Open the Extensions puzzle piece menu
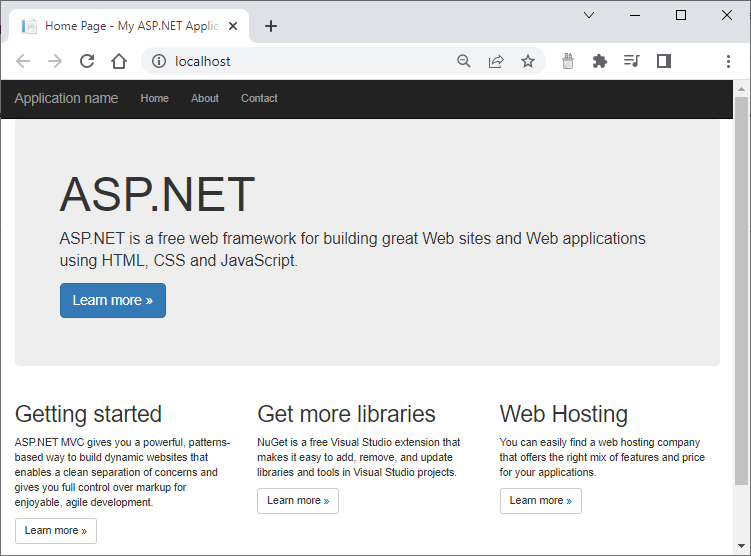This screenshot has width=751, height=556. [x=600, y=61]
